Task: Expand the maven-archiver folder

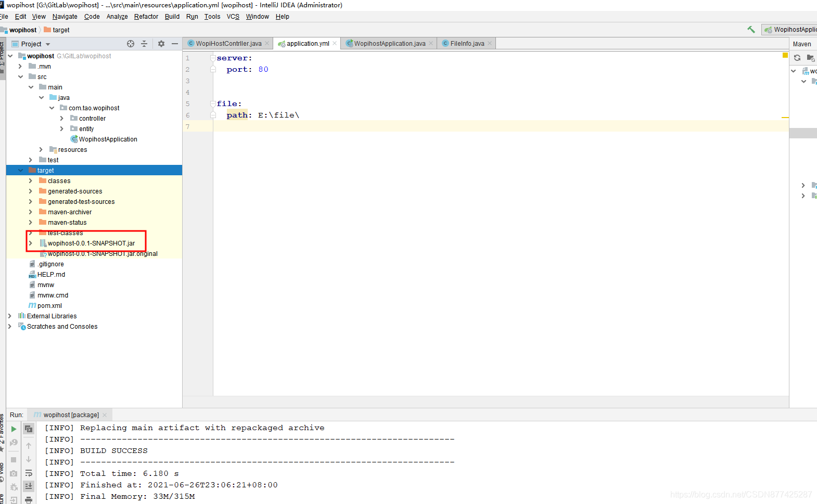Action: tap(31, 212)
